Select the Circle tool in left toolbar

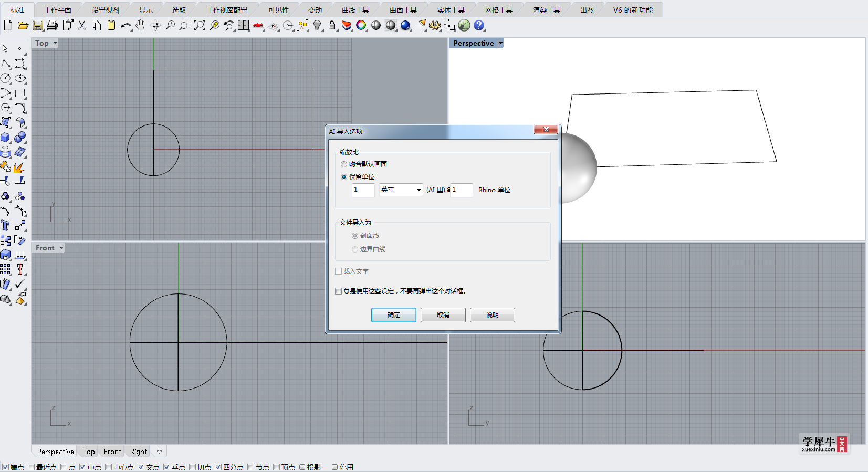pos(5,78)
